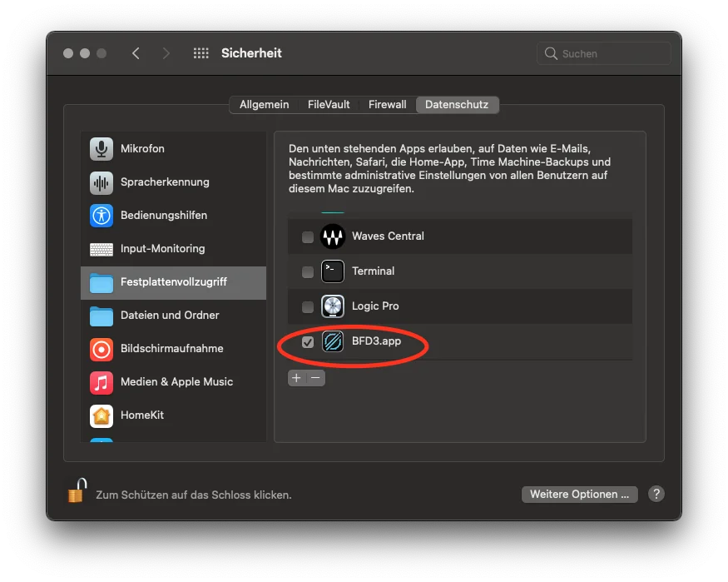Click Weitere Optionen button
Image resolution: width=728 pixels, height=582 pixels.
[x=579, y=495]
